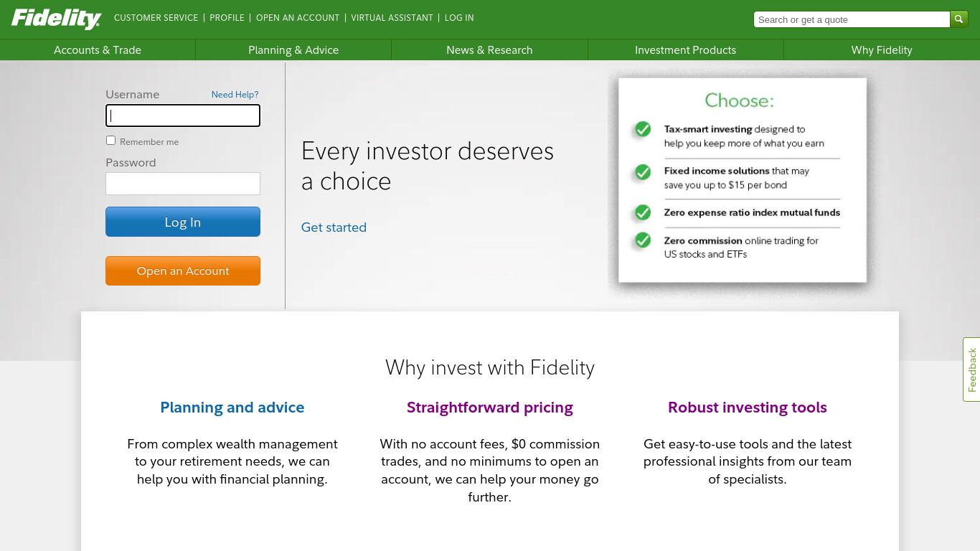Click 'Tax-smart investing' bold text

[708, 129]
